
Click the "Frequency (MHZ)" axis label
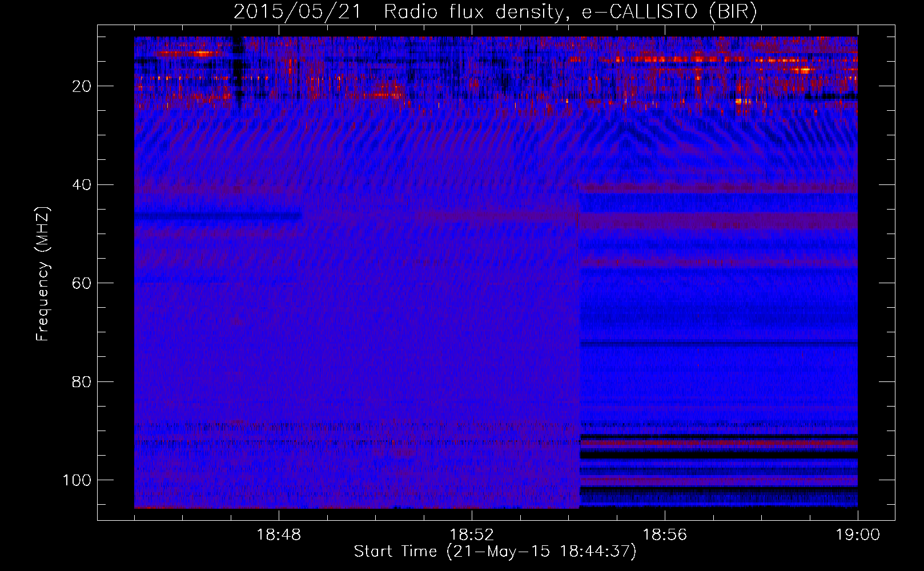coord(43,274)
